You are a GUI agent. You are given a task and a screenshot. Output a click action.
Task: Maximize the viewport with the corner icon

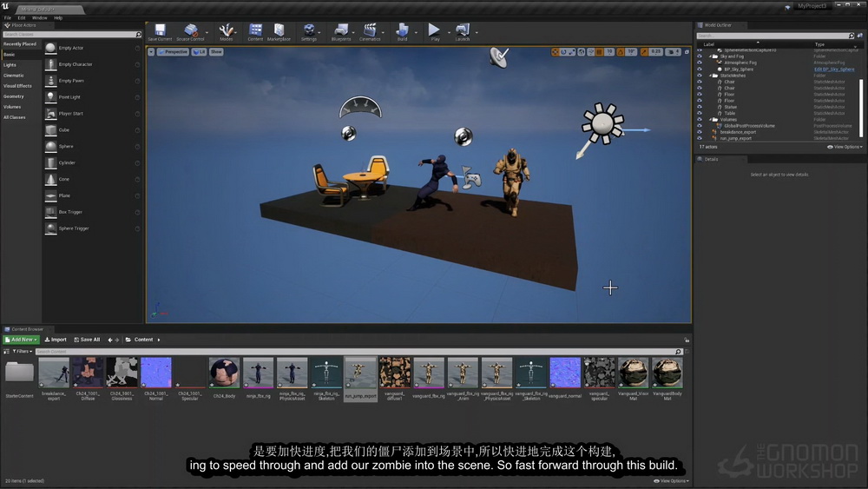click(x=687, y=51)
